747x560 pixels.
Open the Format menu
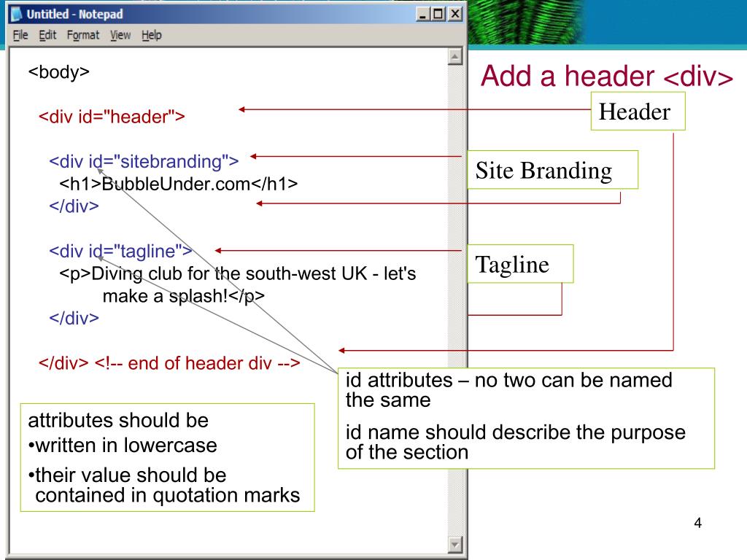[x=83, y=35]
